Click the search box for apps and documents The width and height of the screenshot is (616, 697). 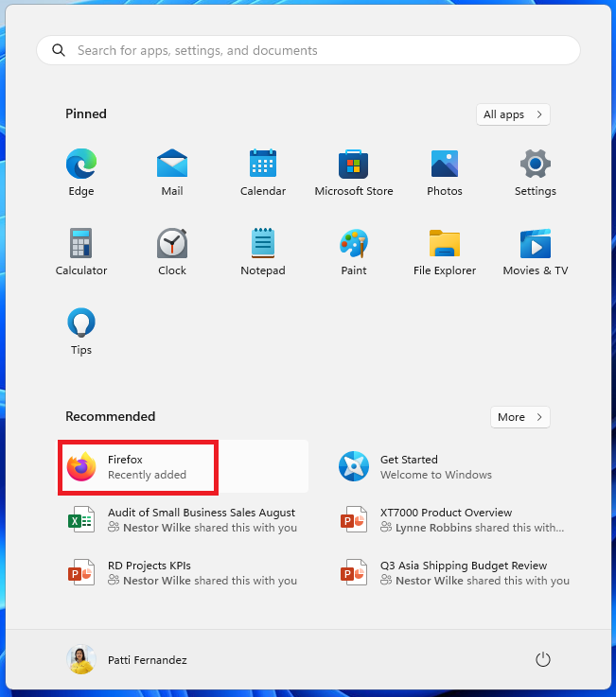308,50
